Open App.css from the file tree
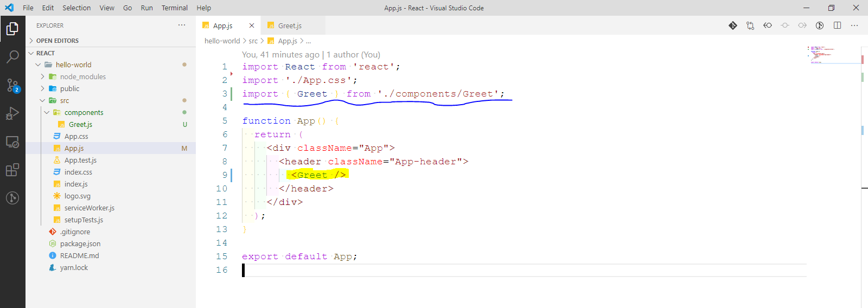868x308 pixels. [x=76, y=137]
